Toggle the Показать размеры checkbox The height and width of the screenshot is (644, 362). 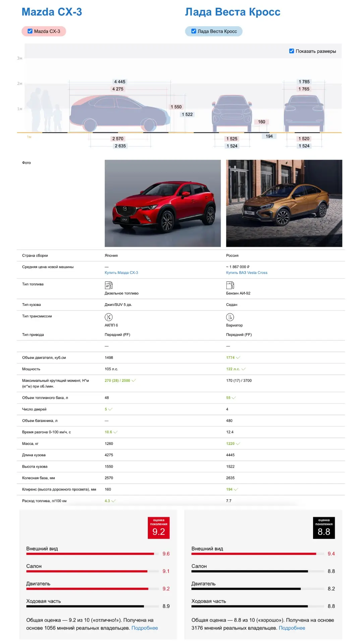pyautogui.click(x=292, y=51)
